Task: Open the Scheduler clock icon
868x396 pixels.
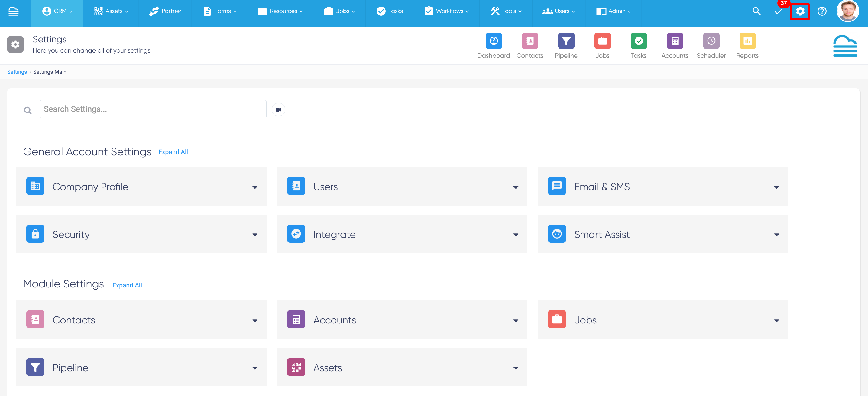Action: click(711, 41)
